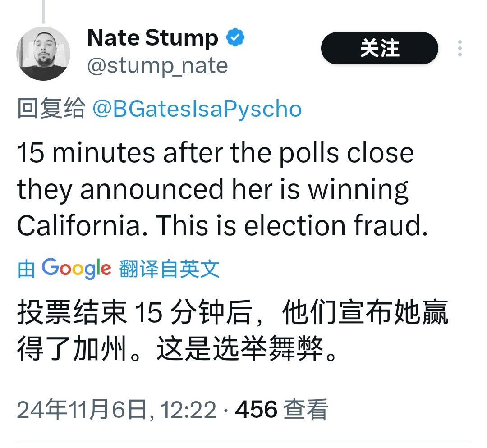Click the 由 translation attribution text
This screenshot has height=448, width=487.
(x=26, y=269)
